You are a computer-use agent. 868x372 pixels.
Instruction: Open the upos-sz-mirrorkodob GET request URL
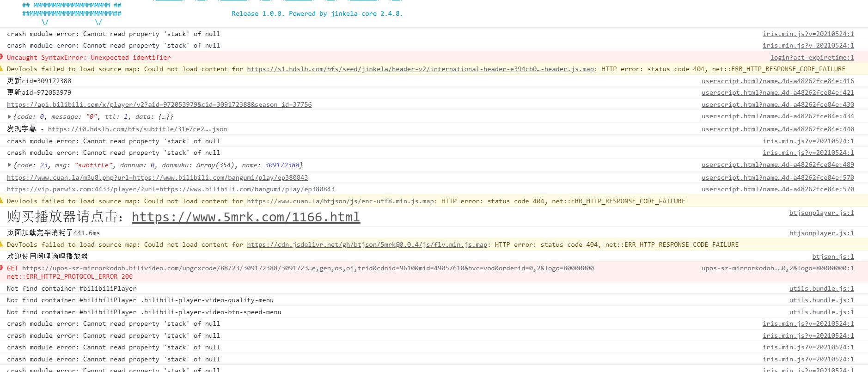pos(308,268)
